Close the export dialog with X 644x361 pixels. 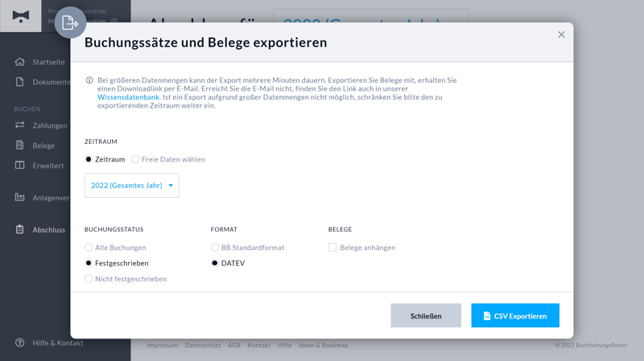[x=561, y=35]
